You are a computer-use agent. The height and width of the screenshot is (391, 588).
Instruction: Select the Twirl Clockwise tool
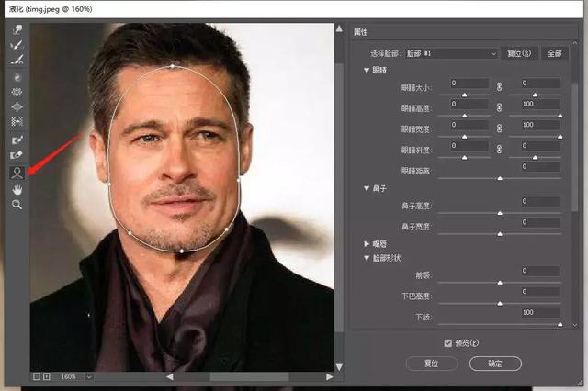tap(17, 78)
